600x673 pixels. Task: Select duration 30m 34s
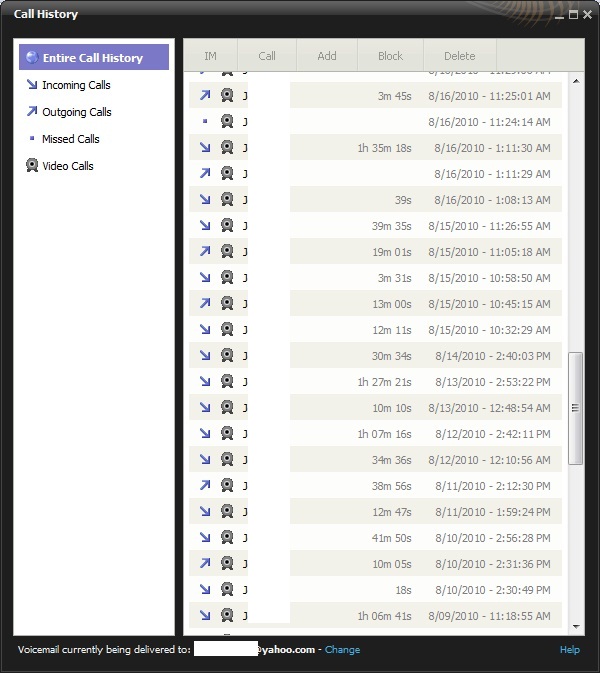[392, 356]
